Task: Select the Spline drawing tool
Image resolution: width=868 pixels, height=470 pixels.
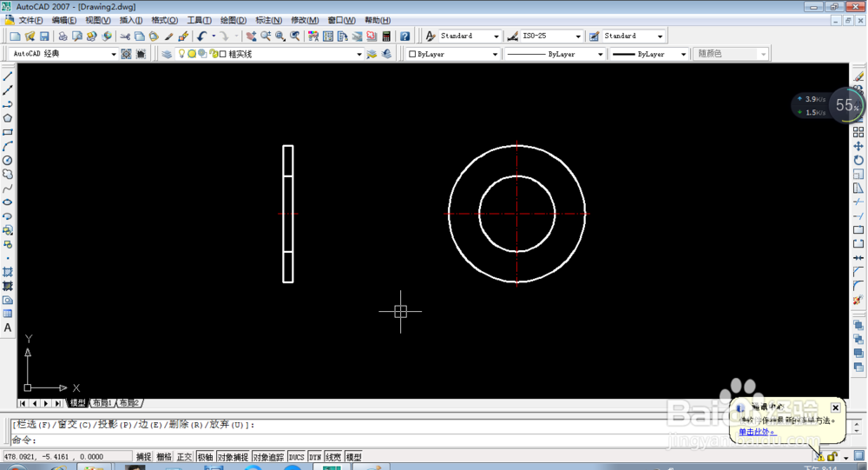Action: [x=8, y=189]
